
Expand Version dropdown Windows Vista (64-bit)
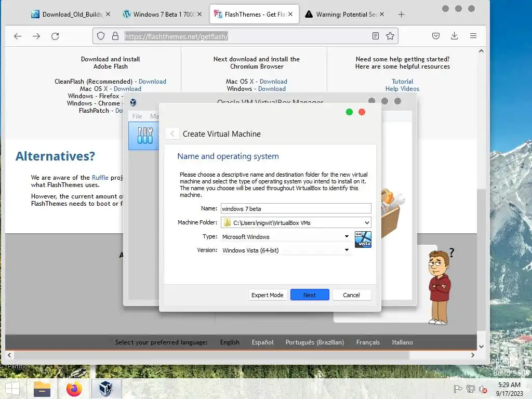click(x=286, y=250)
